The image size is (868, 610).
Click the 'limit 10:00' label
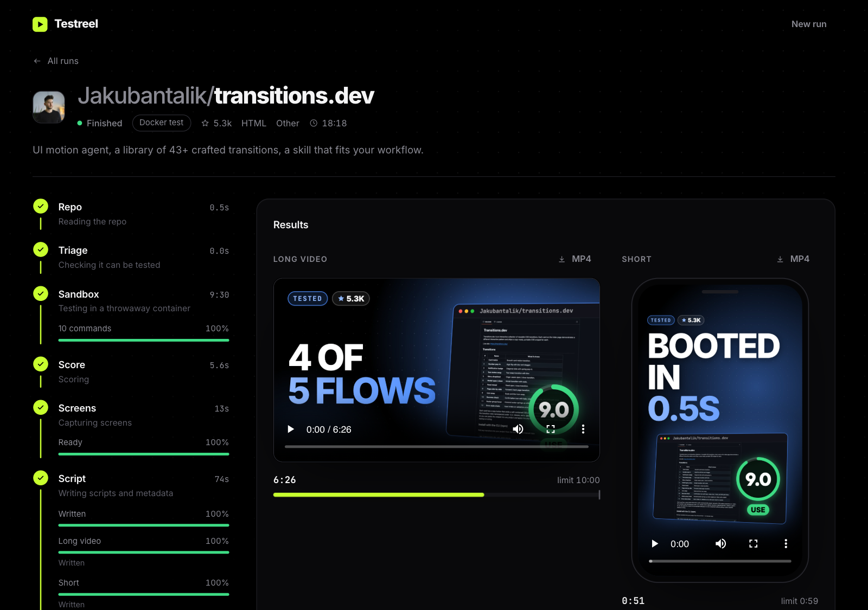[x=578, y=480]
